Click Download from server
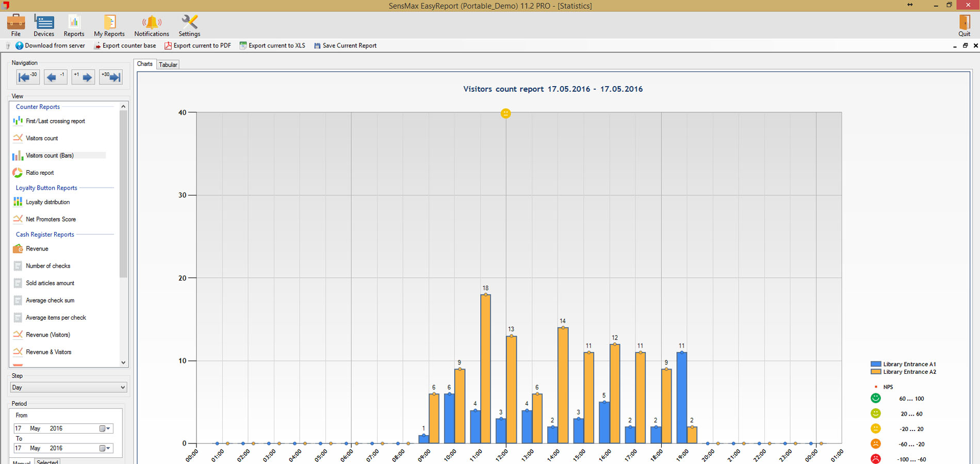Viewport: 980px width, 464px height. [x=50, y=45]
